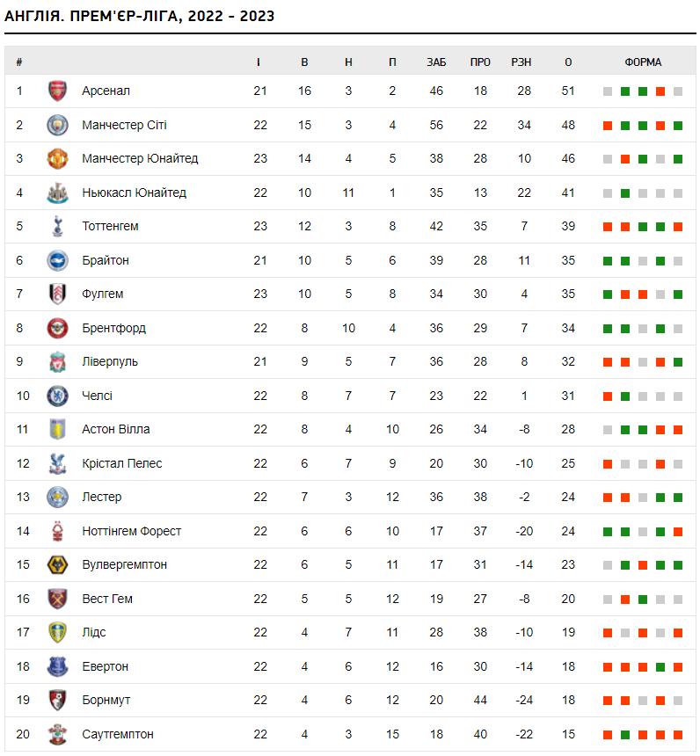Click the Leicester club crest icon

(x=57, y=497)
